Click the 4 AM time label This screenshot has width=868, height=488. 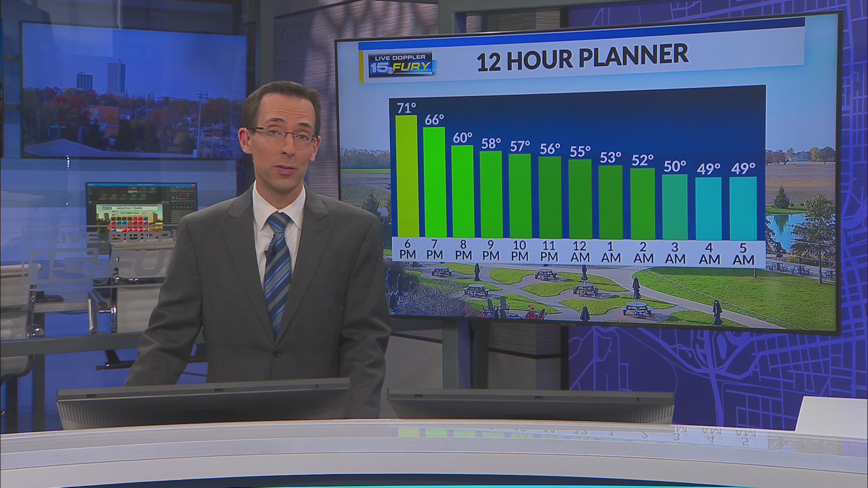[x=709, y=254]
